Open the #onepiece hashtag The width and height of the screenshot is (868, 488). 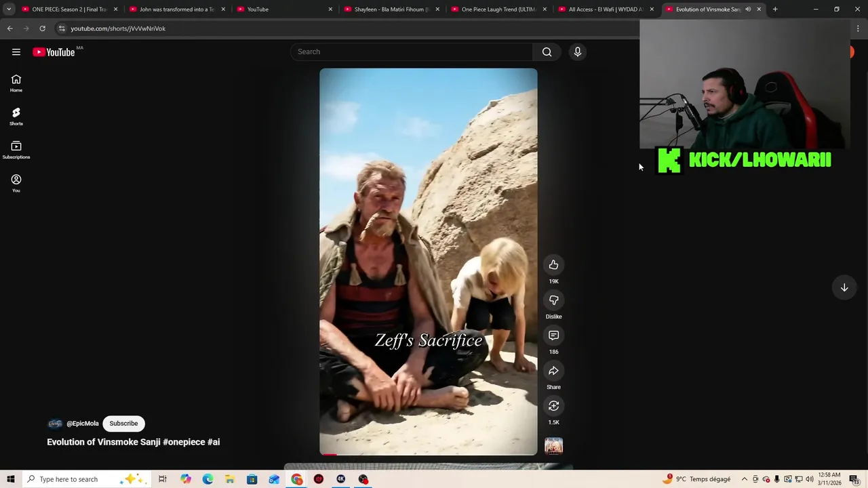coord(184,442)
